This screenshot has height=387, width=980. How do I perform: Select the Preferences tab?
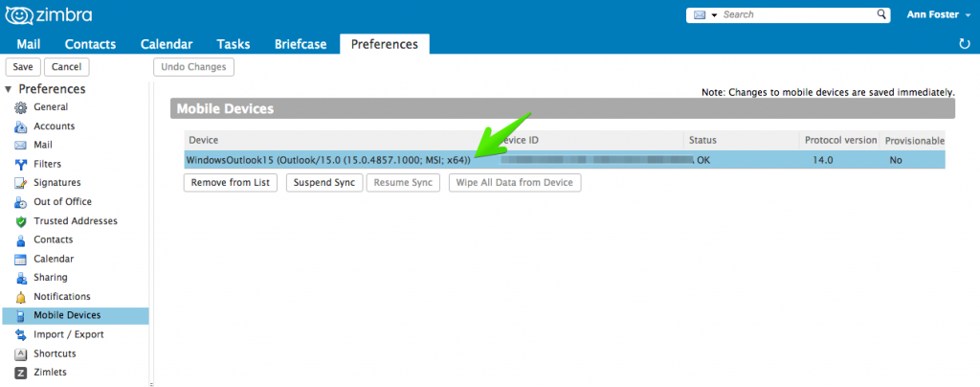pos(385,44)
